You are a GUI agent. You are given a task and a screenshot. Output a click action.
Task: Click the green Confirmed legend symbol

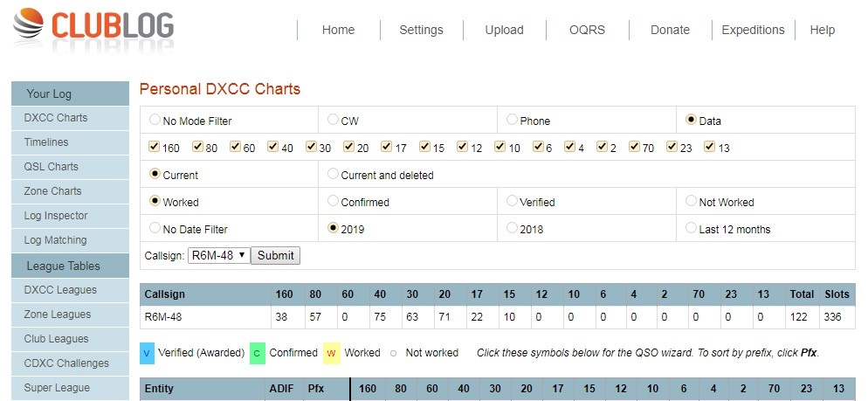click(257, 353)
